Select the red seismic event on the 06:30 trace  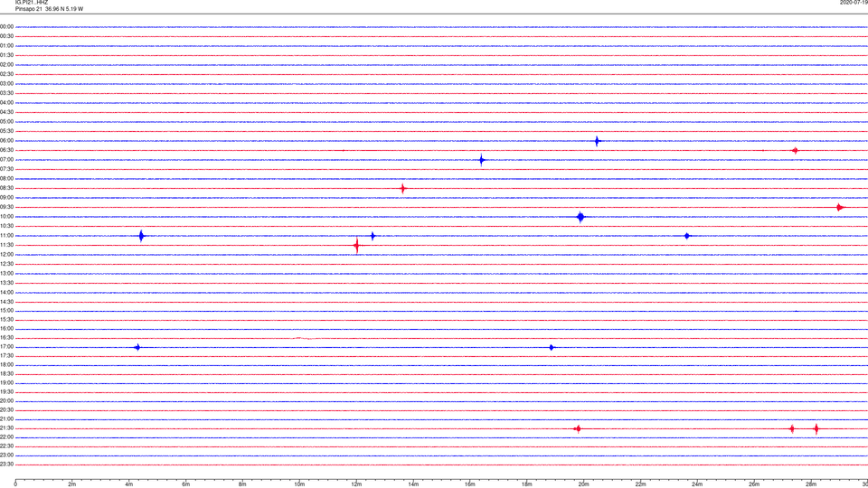coord(795,151)
